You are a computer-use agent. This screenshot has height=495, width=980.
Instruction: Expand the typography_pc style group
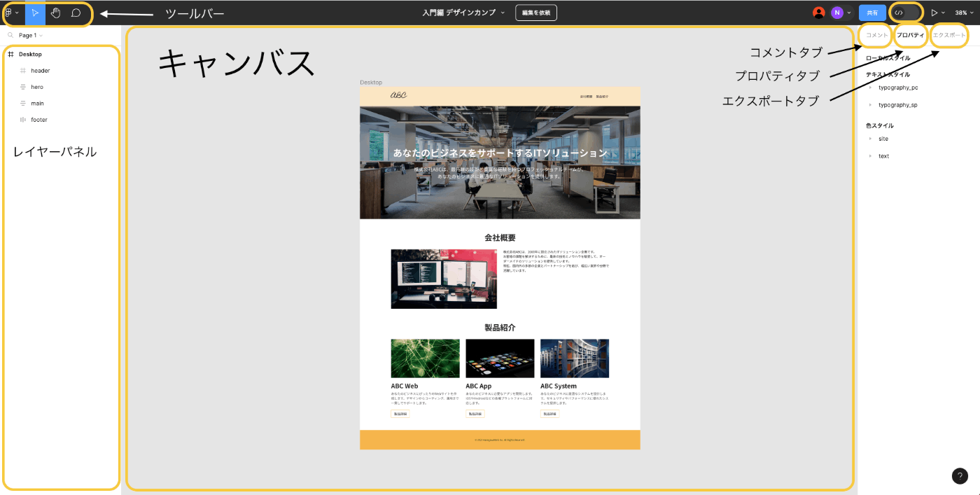[x=871, y=88]
